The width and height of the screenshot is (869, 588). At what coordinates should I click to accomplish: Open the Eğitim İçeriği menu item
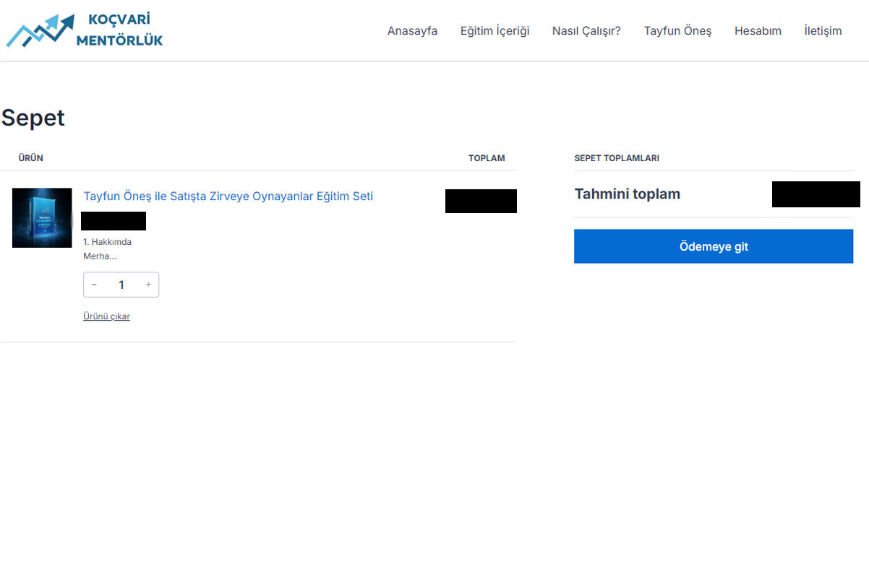pyautogui.click(x=495, y=31)
